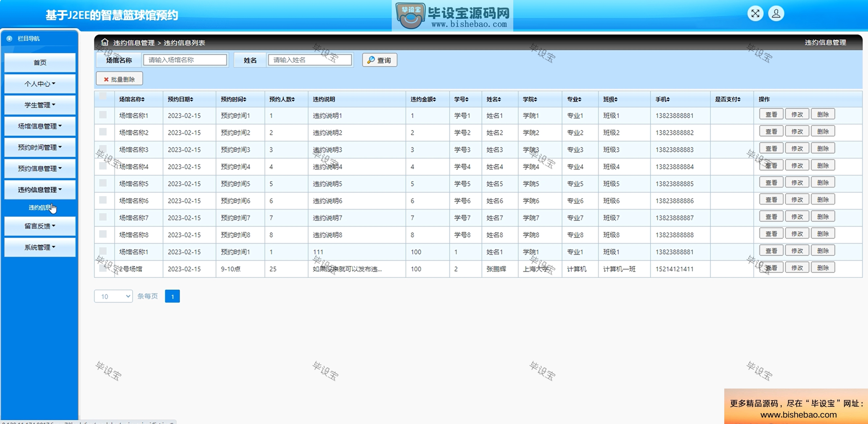Click the 栏目导航 plus icon
Image resolution: width=868 pixels, height=424 pixels.
10,39
